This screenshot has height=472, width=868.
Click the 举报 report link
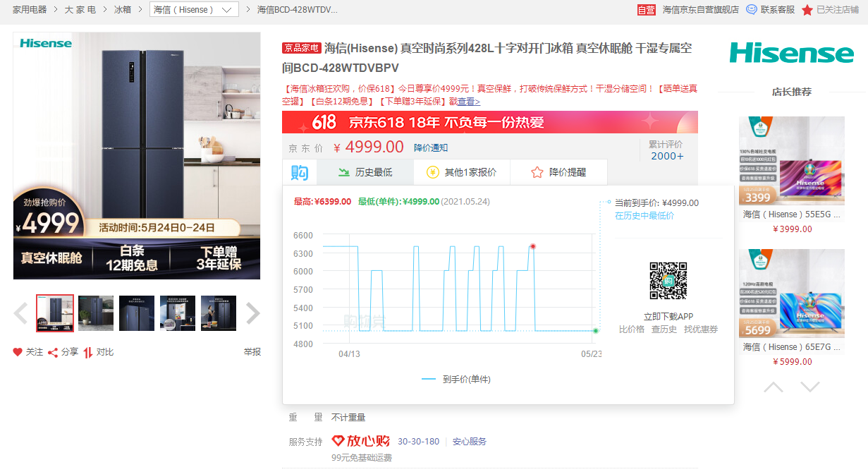(x=252, y=352)
